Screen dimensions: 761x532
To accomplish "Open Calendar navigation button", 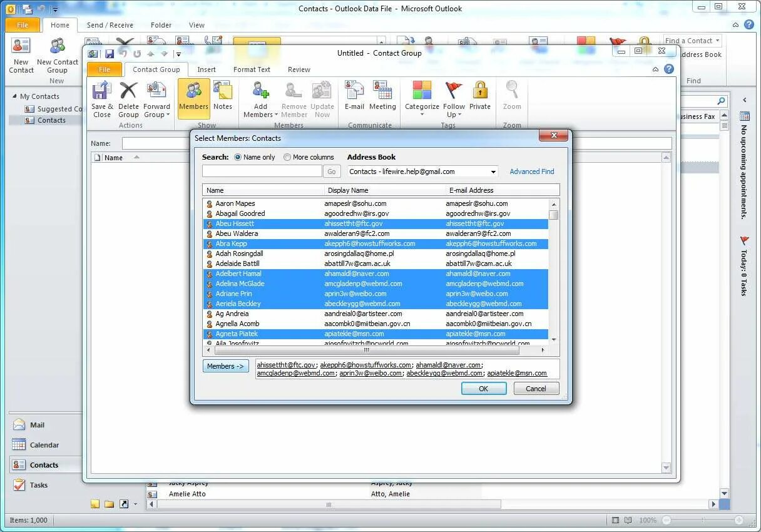I will pos(45,445).
